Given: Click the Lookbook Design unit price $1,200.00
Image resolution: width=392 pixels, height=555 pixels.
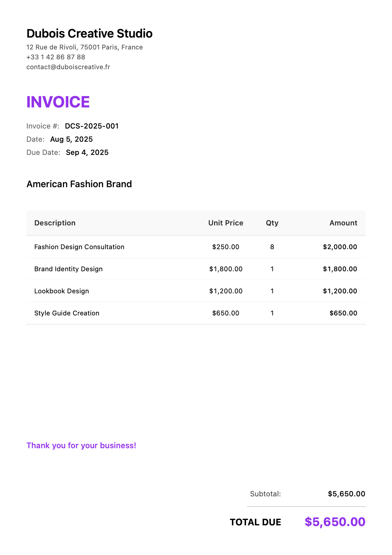Looking at the screenshot, I should [226, 291].
